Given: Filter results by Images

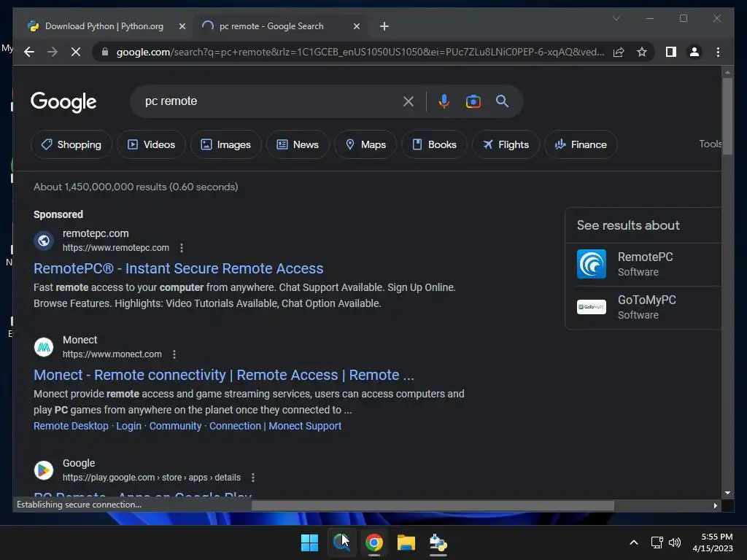Looking at the screenshot, I should pyautogui.click(x=226, y=144).
